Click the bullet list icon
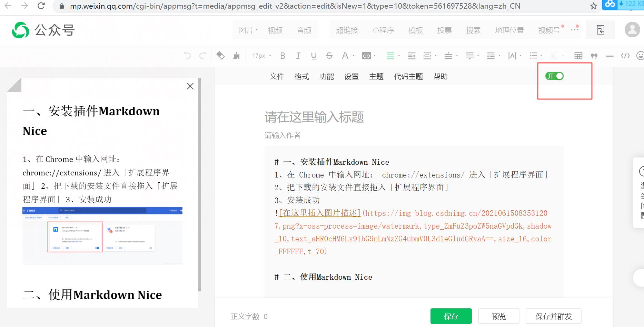The width and height of the screenshot is (644, 327). 533,56
